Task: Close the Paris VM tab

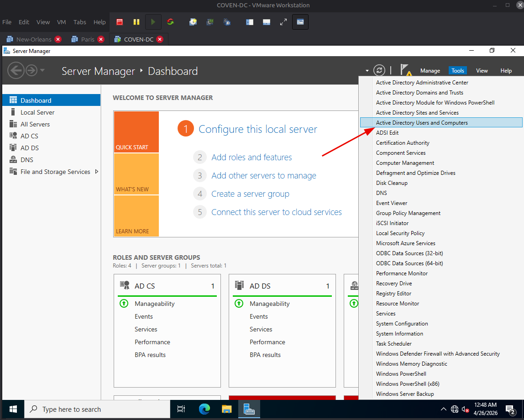Action: coord(101,39)
